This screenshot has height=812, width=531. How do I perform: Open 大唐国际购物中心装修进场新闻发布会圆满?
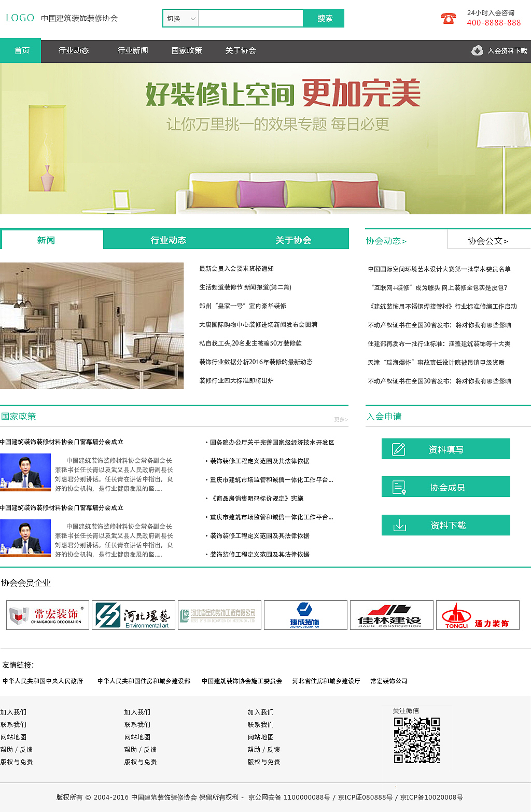click(x=258, y=325)
